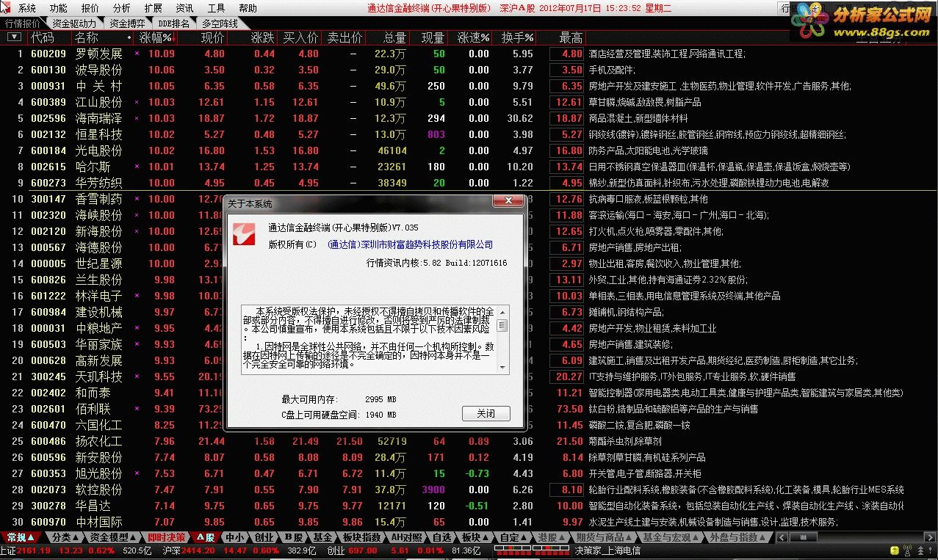Open the 报价 menu
Viewport: 938px width, 560px height.
coord(90,8)
